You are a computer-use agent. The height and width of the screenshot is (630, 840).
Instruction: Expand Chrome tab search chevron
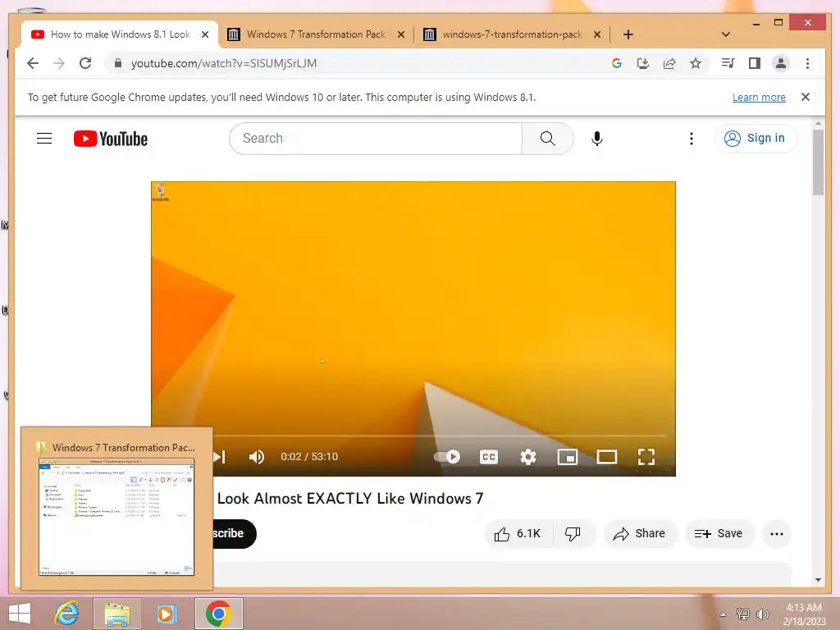[726, 34]
